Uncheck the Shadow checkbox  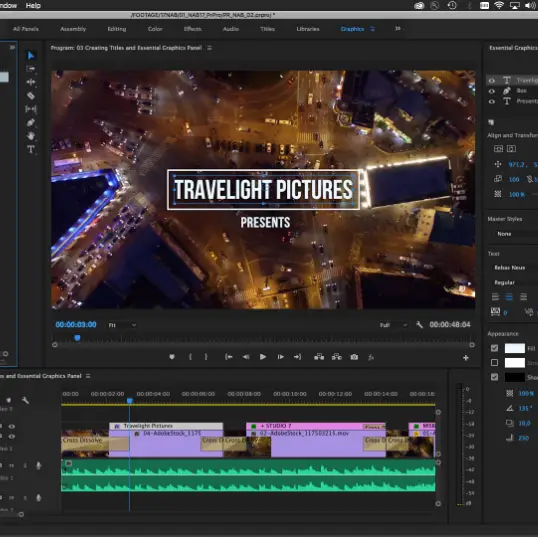pos(494,377)
